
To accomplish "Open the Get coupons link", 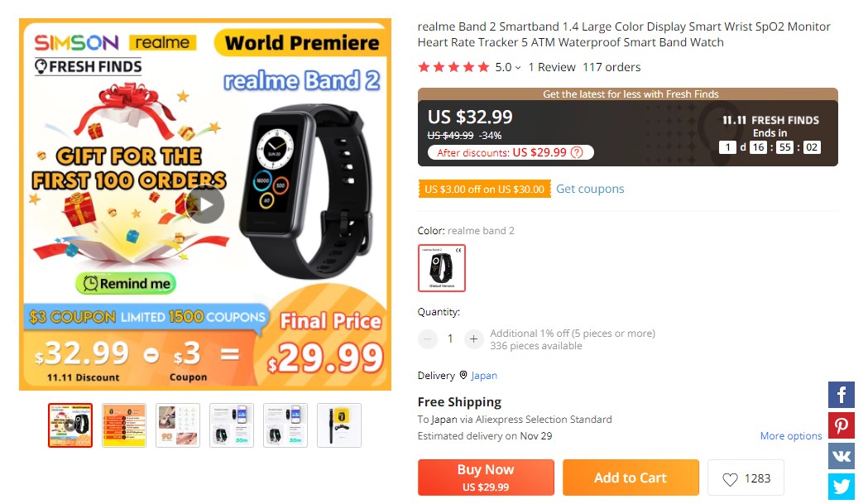I will click(590, 189).
